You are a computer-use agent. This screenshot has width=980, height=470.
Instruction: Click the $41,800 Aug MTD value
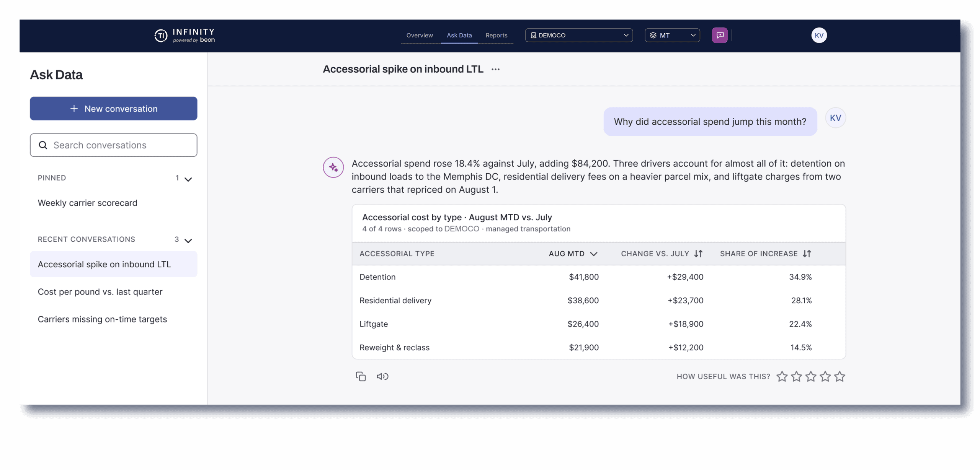tap(583, 277)
